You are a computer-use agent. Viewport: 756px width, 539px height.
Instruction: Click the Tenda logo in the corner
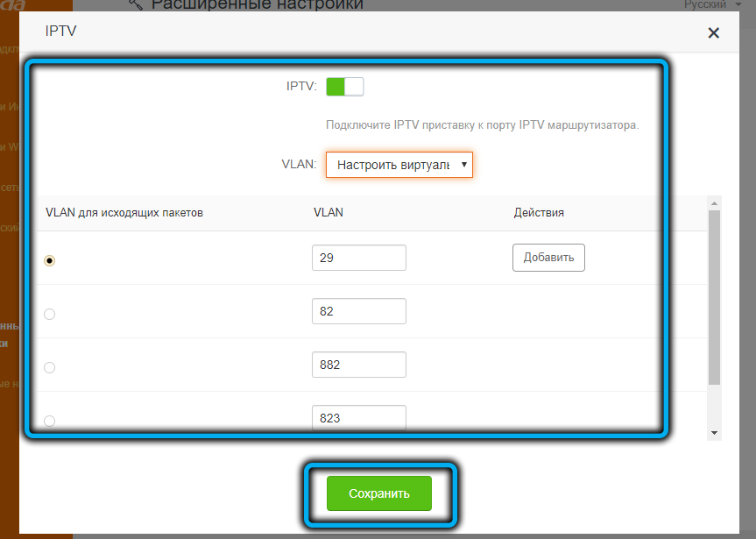point(11,5)
